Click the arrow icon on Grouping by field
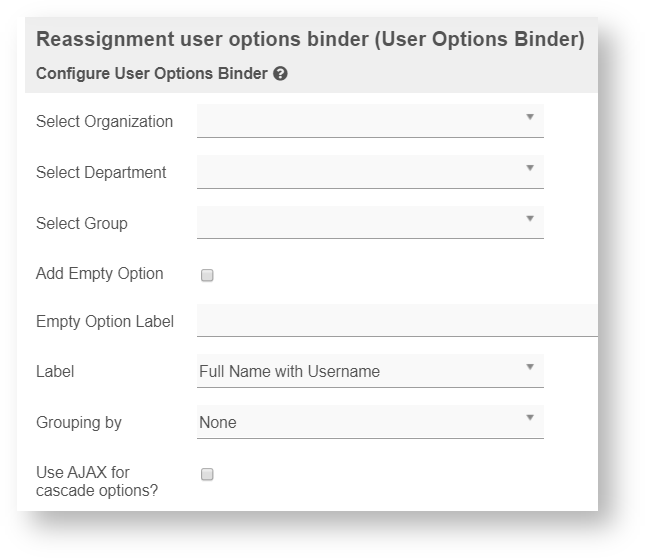This screenshot has height=559, width=646. pos(530,418)
